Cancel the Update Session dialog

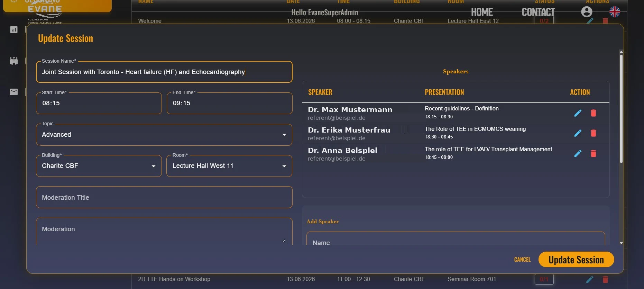[x=522, y=260]
